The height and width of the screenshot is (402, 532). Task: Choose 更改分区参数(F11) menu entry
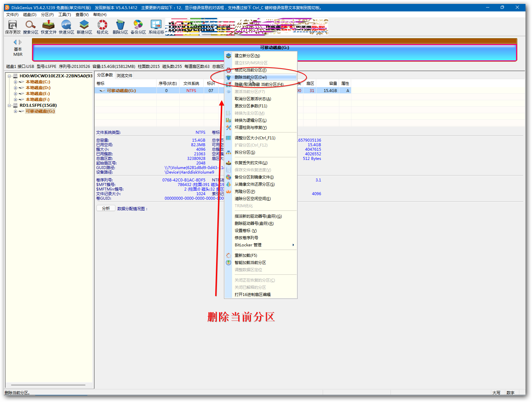(261, 106)
